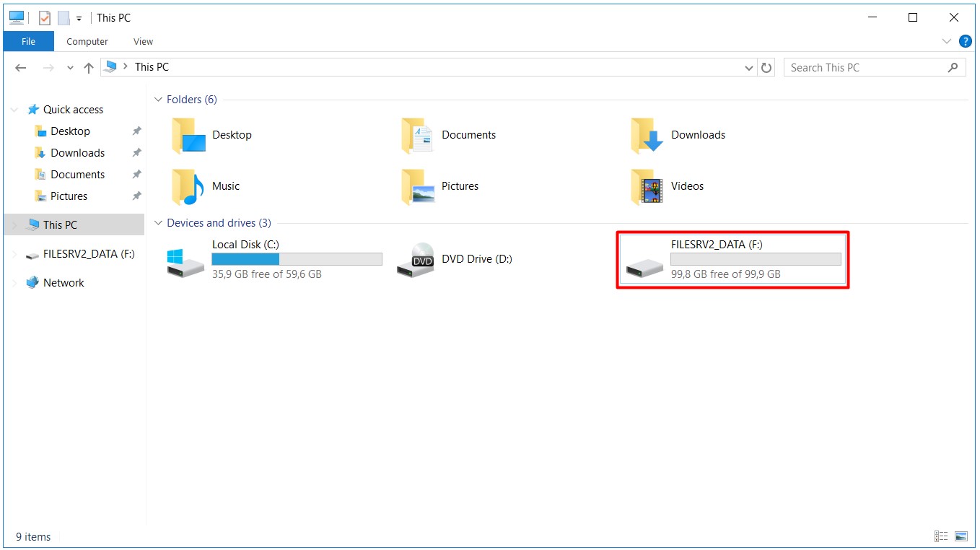Click the pin icon beside sidebar Downloads

(x=136, y=153)
